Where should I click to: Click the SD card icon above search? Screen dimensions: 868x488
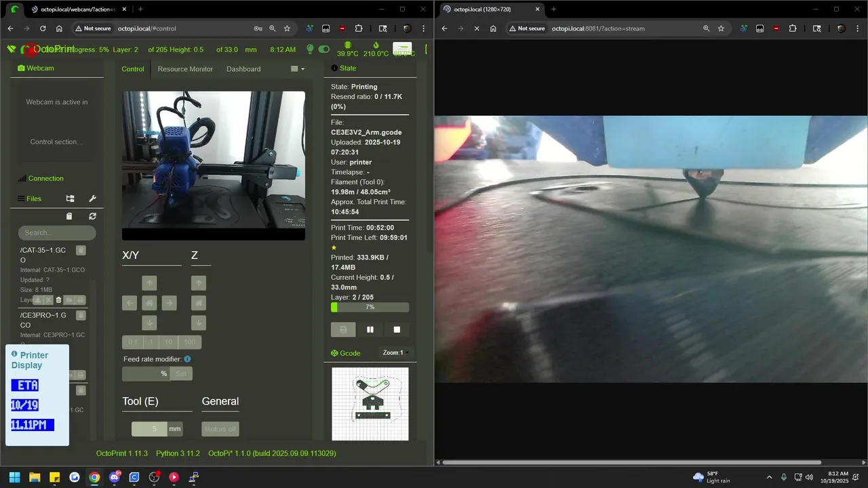click(69, 216)
